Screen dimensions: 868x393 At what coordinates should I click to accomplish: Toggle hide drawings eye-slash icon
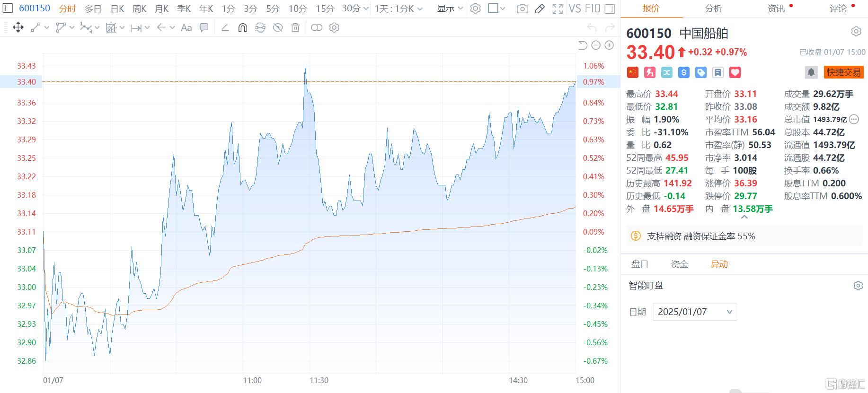point(278,28)
